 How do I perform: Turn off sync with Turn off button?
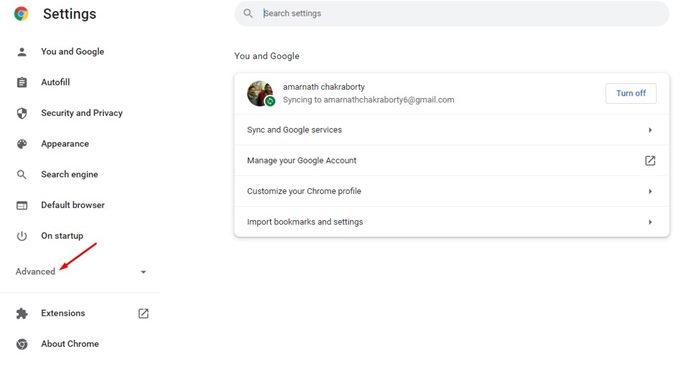(631, 93)
